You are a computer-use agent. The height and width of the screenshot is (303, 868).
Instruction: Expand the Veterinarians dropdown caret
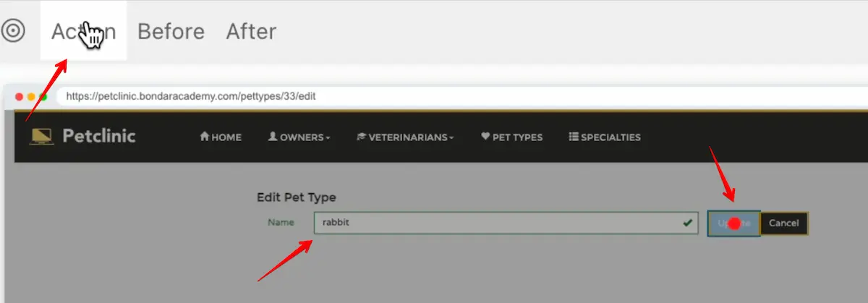(451, 137)
